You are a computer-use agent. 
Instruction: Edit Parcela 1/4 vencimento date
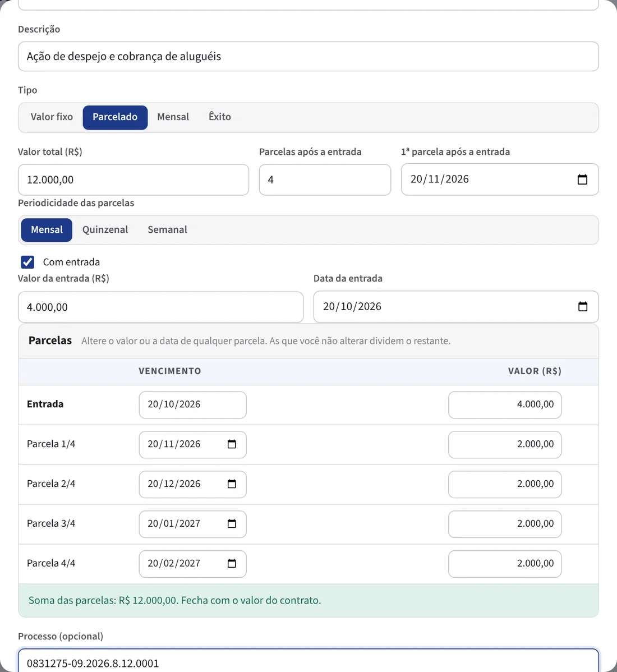193,444
